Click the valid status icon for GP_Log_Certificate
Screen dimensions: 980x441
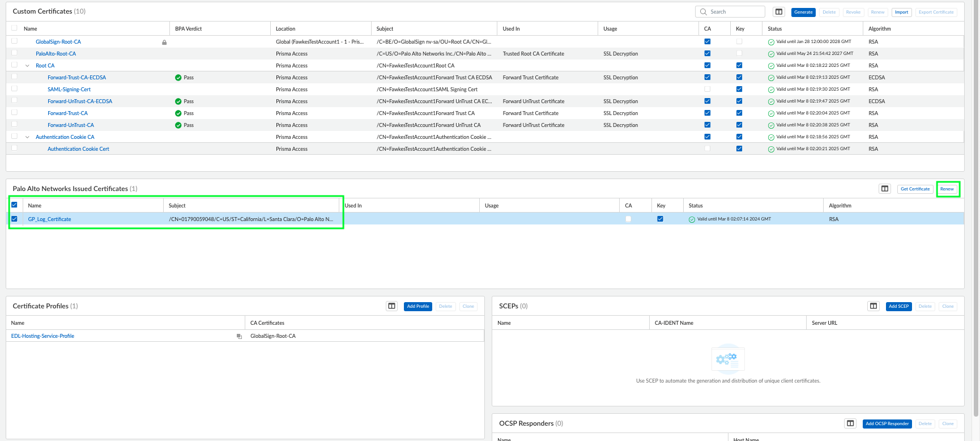pyautogui.click(x=692, y=219)
